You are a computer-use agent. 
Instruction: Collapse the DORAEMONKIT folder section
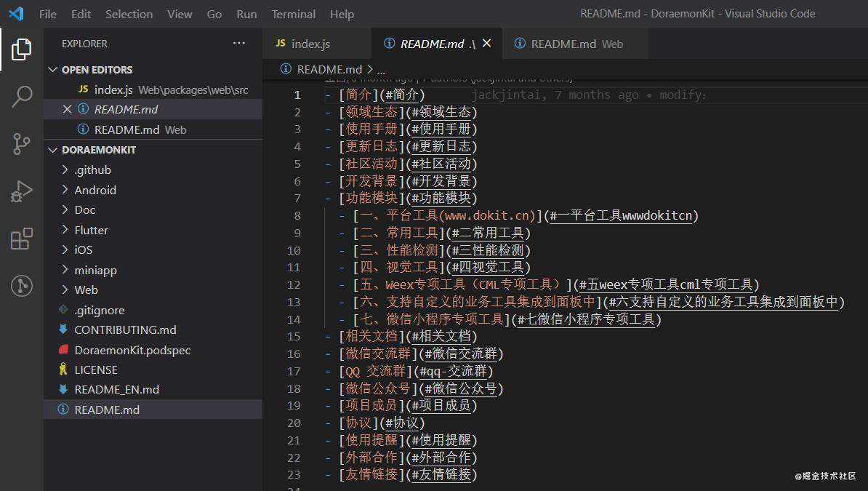point(53,150)
